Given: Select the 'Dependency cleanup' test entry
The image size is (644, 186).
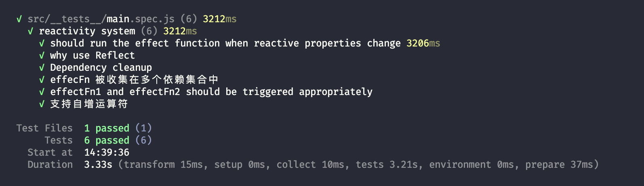Looking at the screenshot, I should 101,68.
